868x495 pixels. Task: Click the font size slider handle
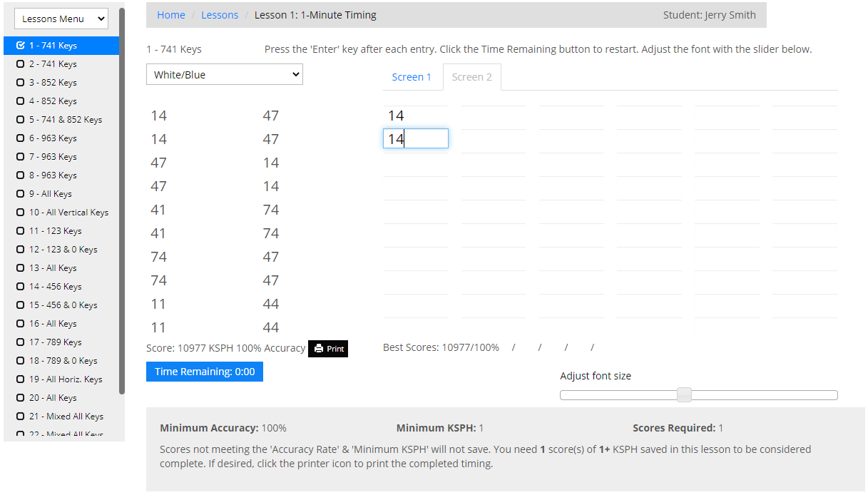684,395
